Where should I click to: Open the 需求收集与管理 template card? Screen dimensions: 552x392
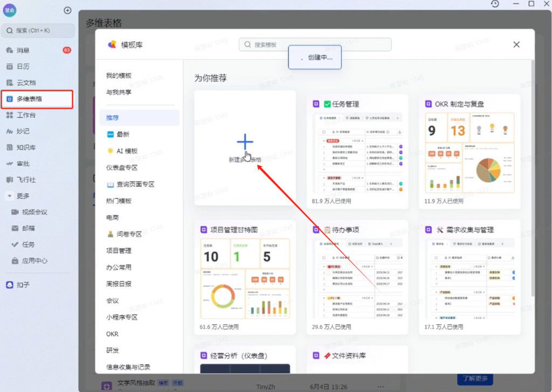[470, 277]
